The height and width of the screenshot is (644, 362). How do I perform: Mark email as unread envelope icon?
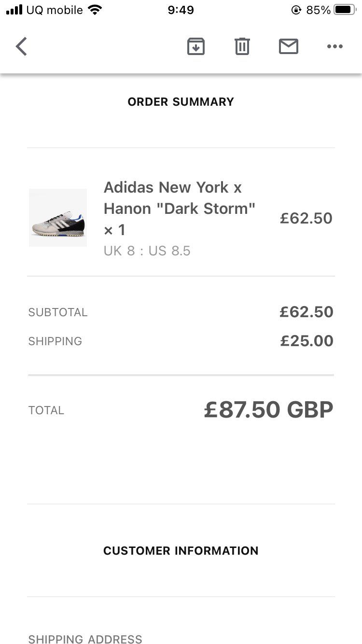pyautogui.click(x=289, y=47)
